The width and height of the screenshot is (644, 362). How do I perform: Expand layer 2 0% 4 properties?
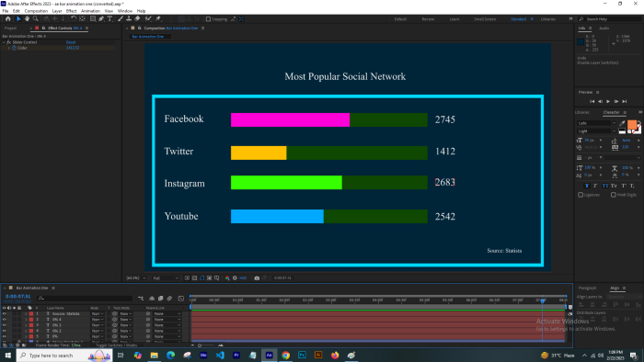(x=26, y=320)
